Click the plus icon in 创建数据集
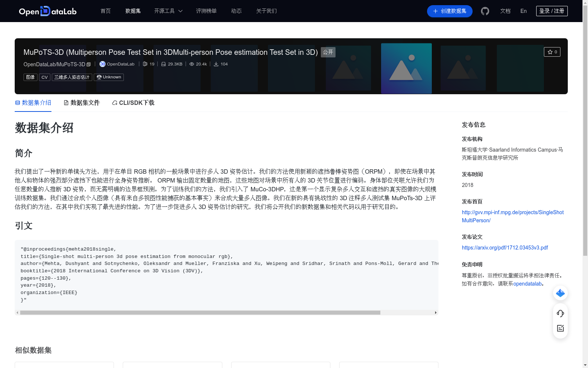The width and height of the screenshot is (588, 368). 435,11
